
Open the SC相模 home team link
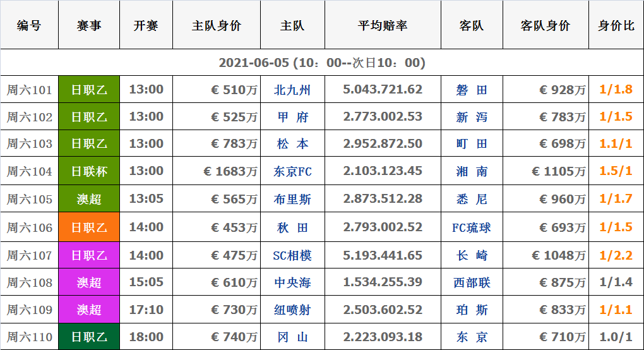click(x=292, y=255)
